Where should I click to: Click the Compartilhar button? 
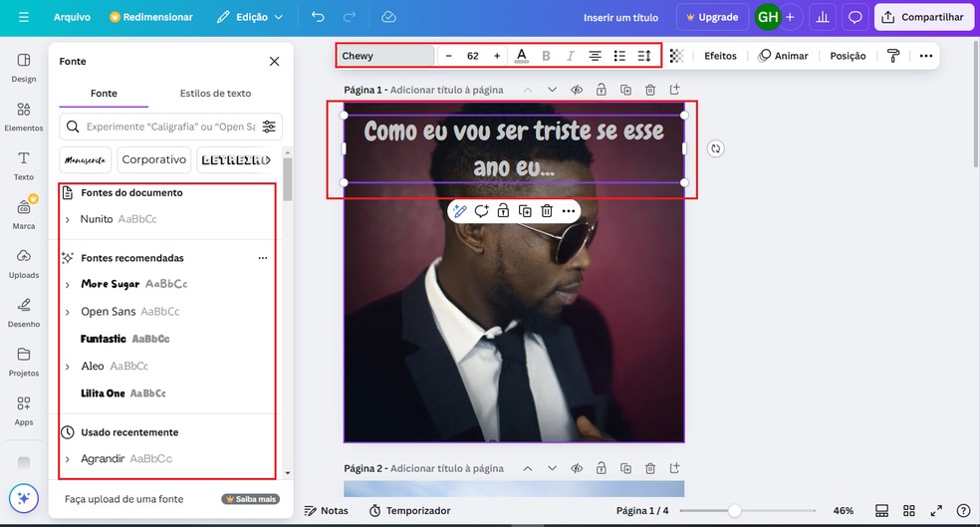click(924, 17)
